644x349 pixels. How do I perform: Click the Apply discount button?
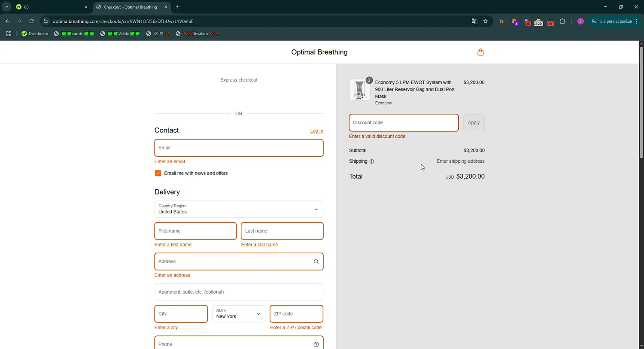coord(474,123)
